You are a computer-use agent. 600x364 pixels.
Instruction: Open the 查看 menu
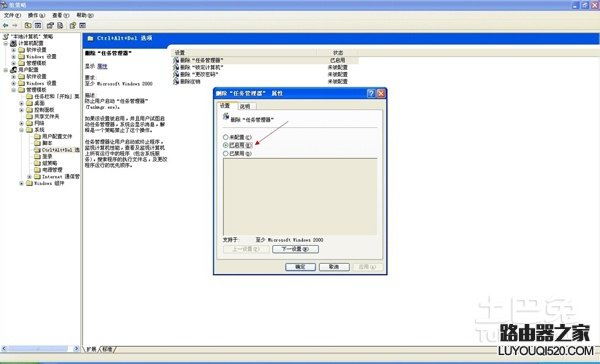tap(60, 15)
